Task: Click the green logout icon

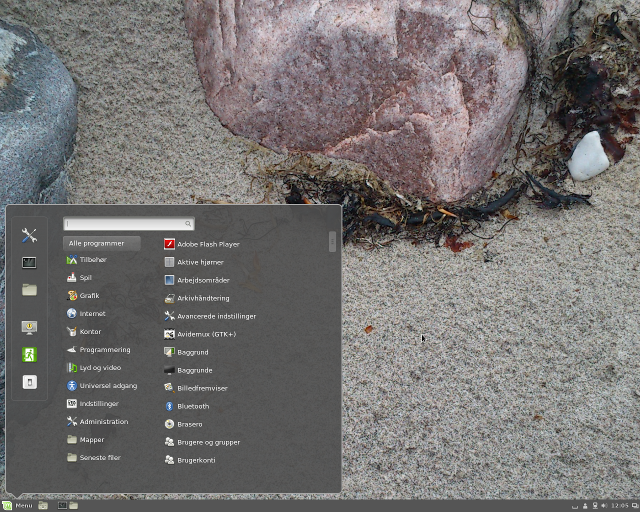Action: pyautogui.click(x=29, y=354)
